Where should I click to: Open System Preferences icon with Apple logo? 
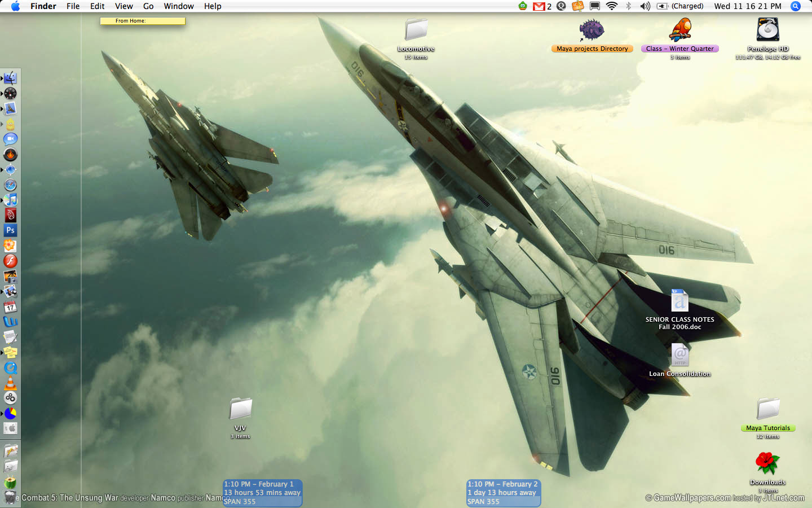pyautogui.click(x=10, y=428)
